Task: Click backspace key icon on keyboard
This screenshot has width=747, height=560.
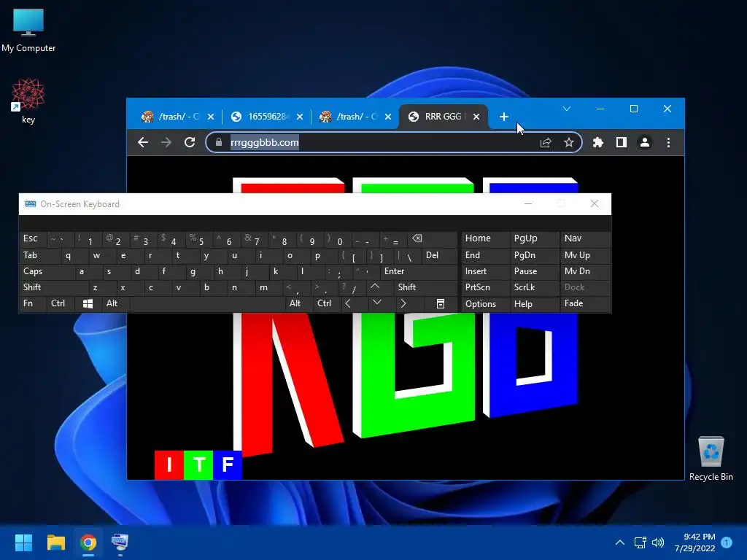Action: click(432, 239)
